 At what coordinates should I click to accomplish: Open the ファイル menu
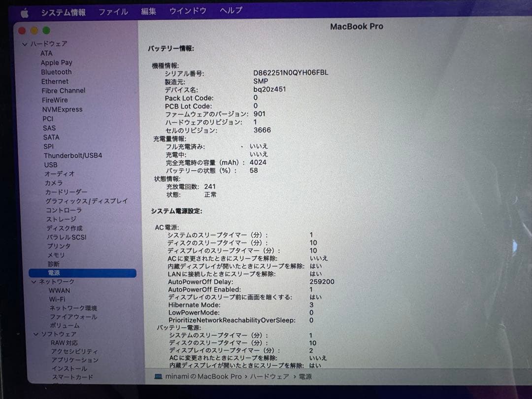(x=113, y=12)
